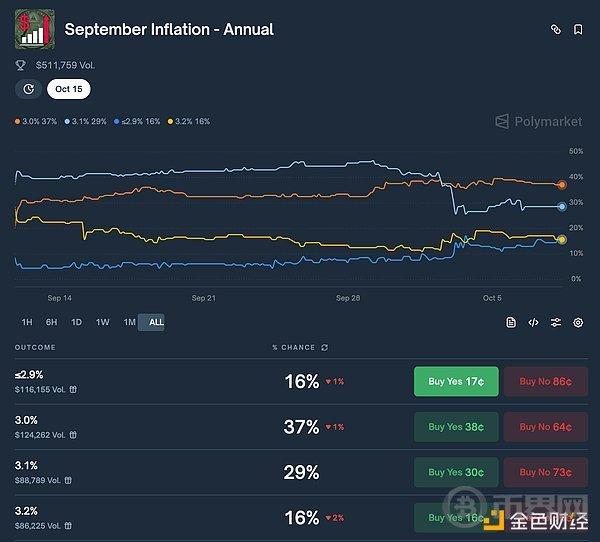Switch chart range to 1H

[27, 322]
